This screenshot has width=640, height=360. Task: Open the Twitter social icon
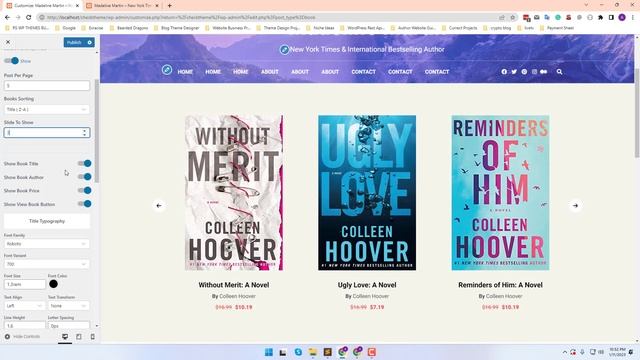pyautogui.click(x=514, y=72)
